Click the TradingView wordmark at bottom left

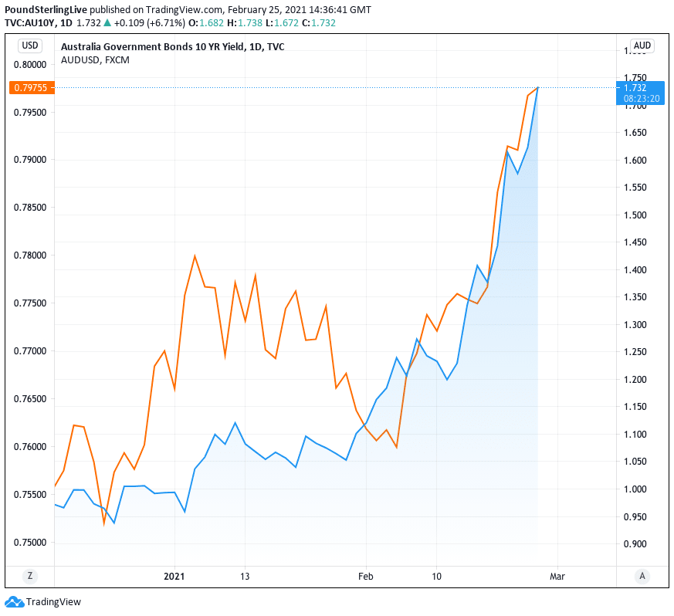53,602
